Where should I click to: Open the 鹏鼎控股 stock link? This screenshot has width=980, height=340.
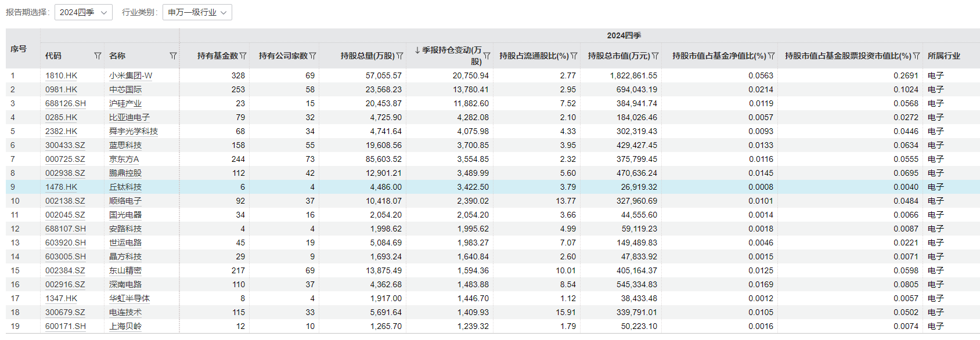pyautogui.click(x=125, y=173)
